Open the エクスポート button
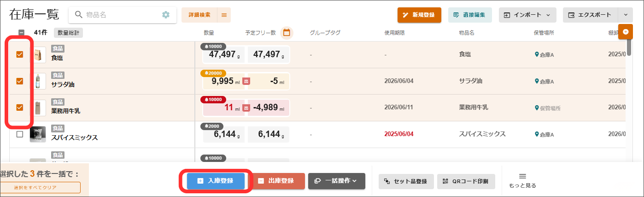Screen dimensions: 644x197 pos(590,15)
